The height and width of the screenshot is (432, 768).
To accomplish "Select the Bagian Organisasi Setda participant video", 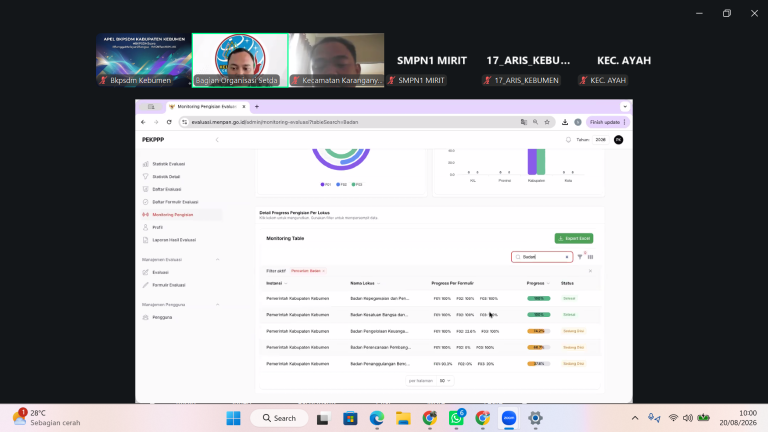I will point(240,60).
